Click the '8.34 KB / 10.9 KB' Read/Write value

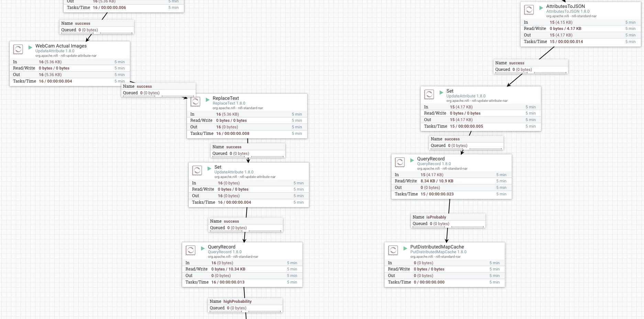point(437,181)
